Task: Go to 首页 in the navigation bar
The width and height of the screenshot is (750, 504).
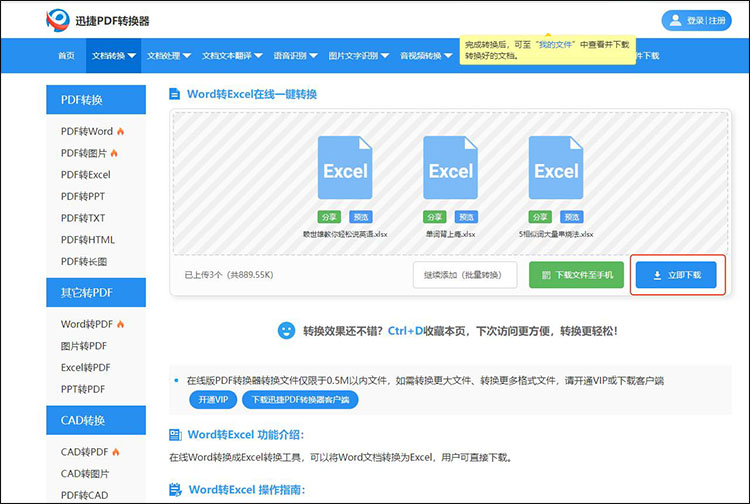Action: 66,56
